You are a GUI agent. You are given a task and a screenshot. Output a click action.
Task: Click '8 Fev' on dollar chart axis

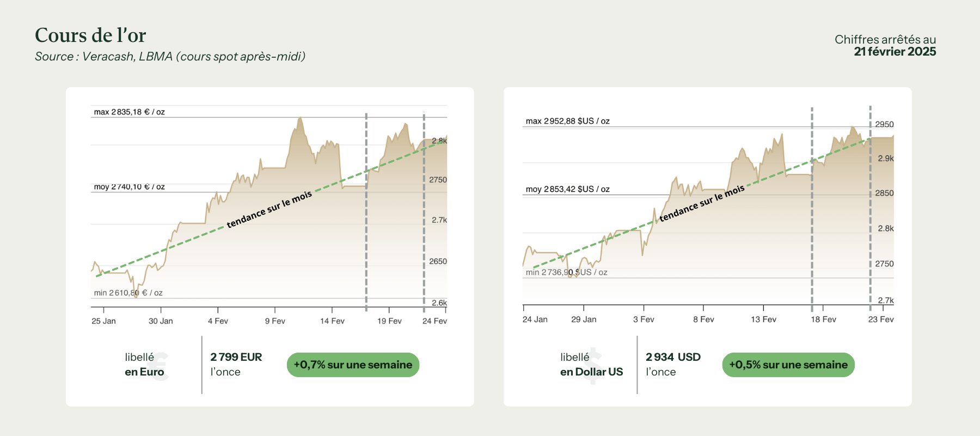pos(703,319)
